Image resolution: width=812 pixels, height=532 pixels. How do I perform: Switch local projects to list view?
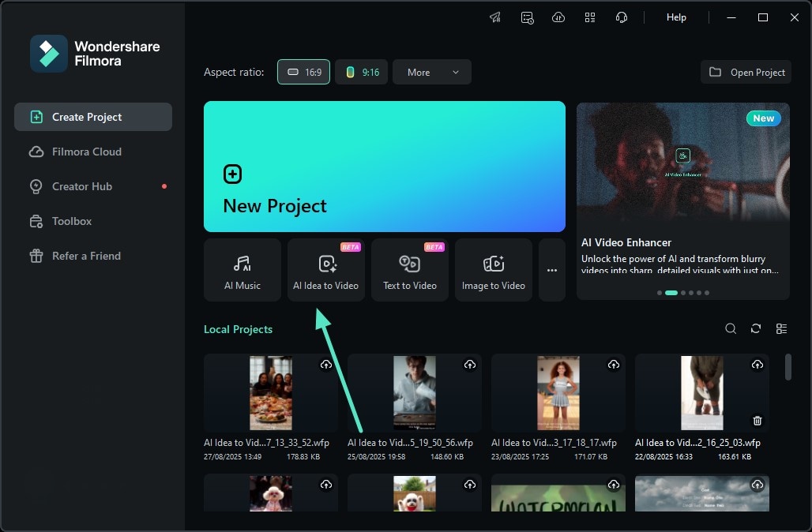coord(781,328)
